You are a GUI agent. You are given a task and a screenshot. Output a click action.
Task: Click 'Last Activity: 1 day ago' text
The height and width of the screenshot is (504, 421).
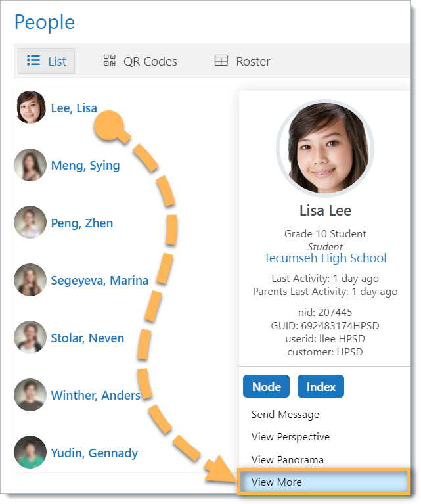click(325, 279)
